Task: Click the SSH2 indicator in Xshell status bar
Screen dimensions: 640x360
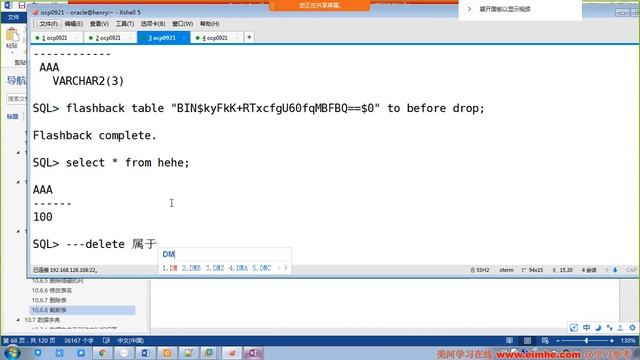Action: [x=480, y=270]
